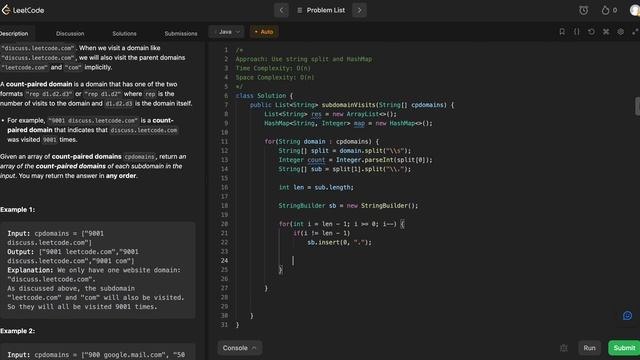Click 'HashMap<String, Integer> map' on line 9
The width and height of the screenshot is (640, 360).
pyautogui.click(x=314, y=123)
